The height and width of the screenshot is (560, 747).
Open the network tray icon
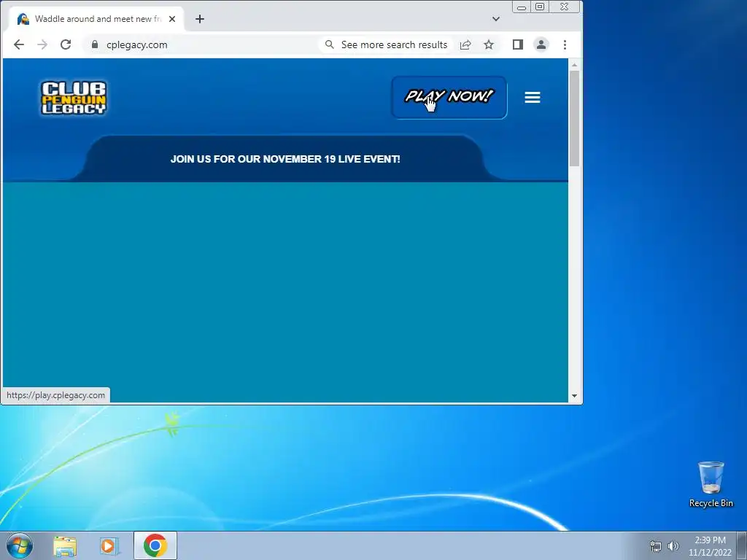pos(656,546)
